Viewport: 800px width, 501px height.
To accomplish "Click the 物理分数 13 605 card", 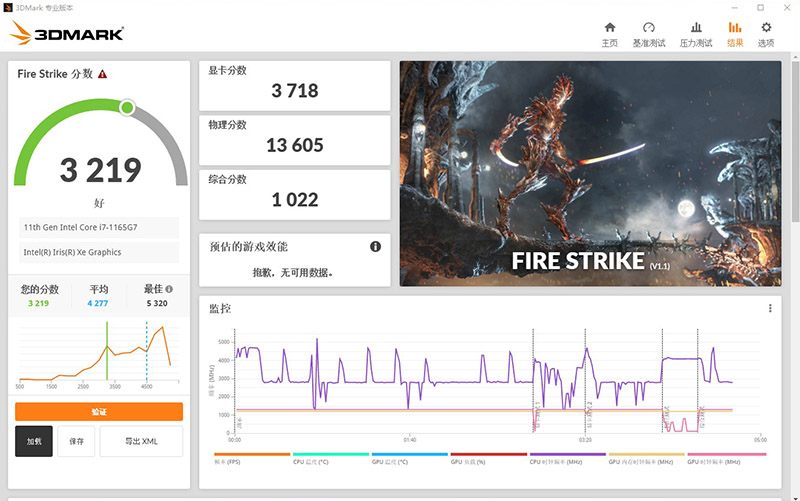I will (294, 140).
